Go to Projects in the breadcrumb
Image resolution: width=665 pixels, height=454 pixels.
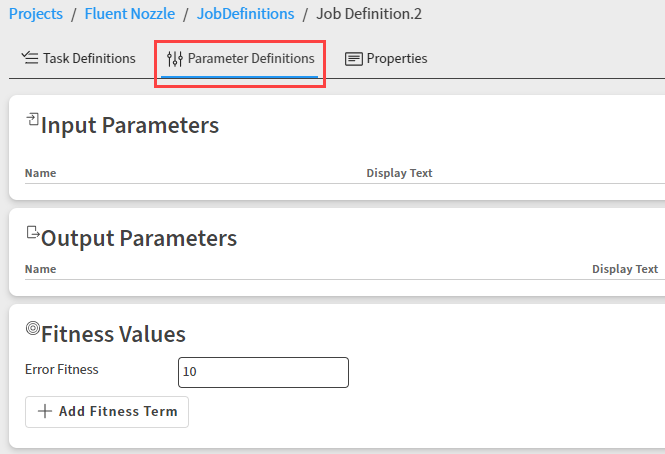(35, 14)
